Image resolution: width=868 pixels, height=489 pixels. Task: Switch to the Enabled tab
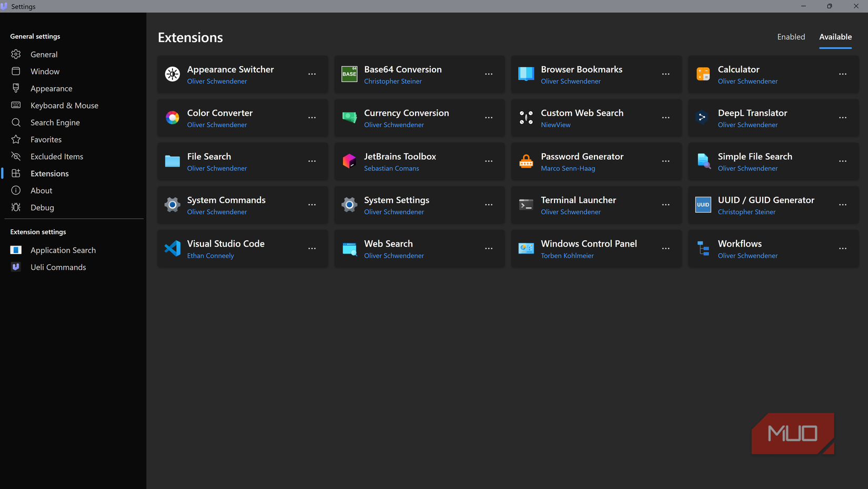[x=791, y=37]
